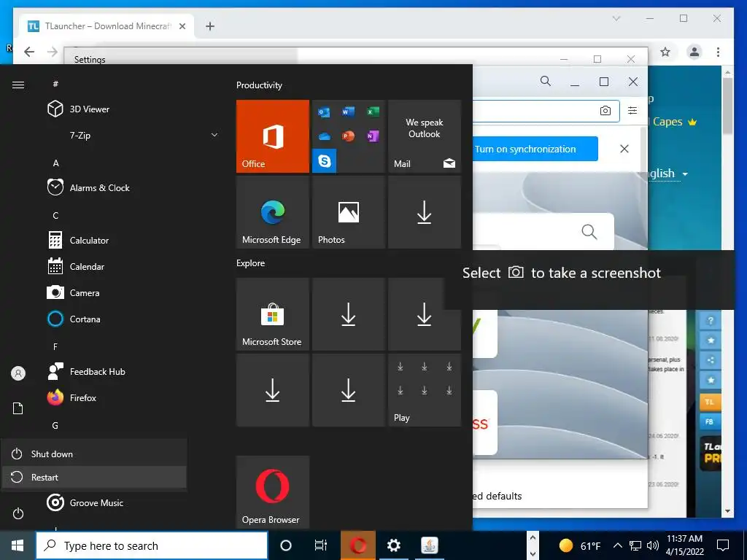Launch the Microsoft Edge tile

273,212
